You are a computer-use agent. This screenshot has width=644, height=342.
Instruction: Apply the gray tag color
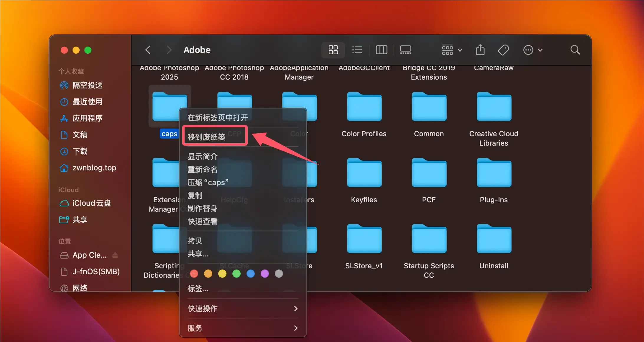point(279,274)
